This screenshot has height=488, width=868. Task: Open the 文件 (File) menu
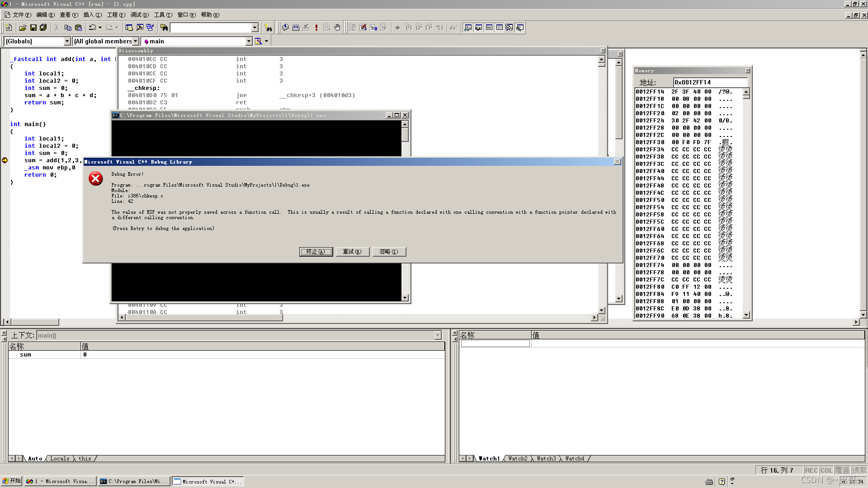click(x=22, y=15)
